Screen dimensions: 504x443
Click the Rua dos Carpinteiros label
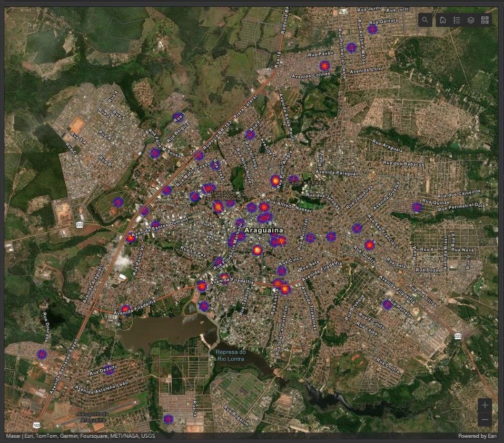(x=282, y=330)
